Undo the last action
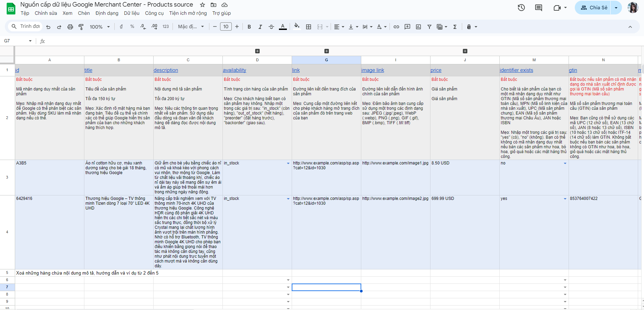This screenshot has height=310, width=644. [x=48, y=27]
